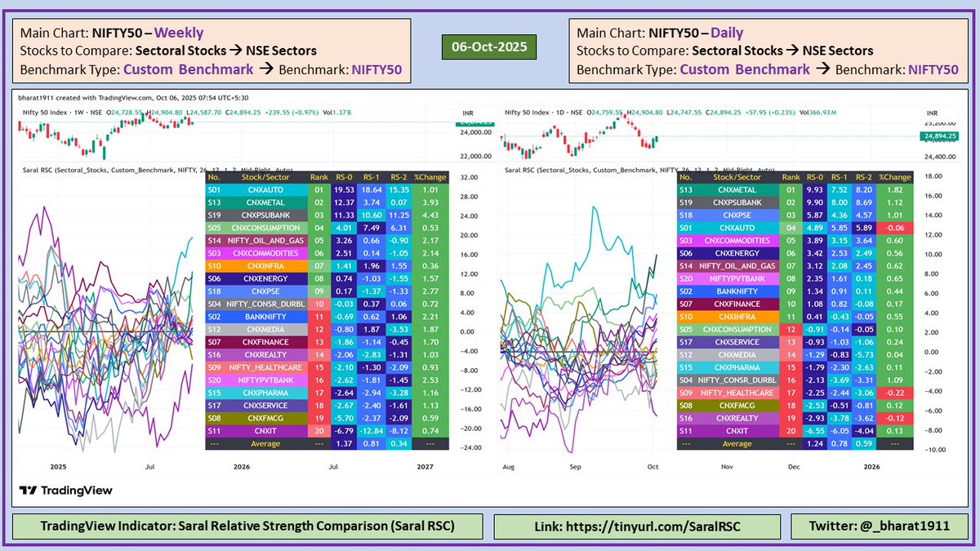This screenshot has height=551, width=980.
Task: Click CNXMETAL ranked 01 in the daily table
Action: tap(737, 189)
